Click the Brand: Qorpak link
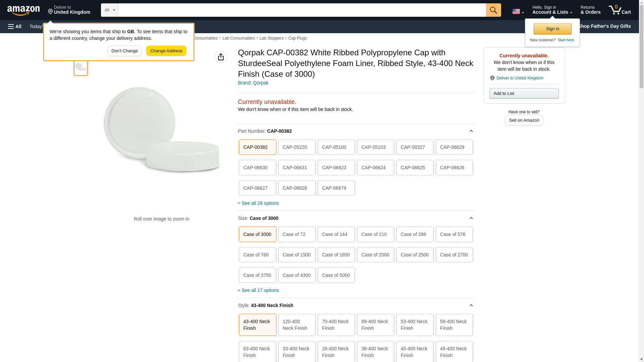Screen dimensions: 644x362 pos(253,83)
